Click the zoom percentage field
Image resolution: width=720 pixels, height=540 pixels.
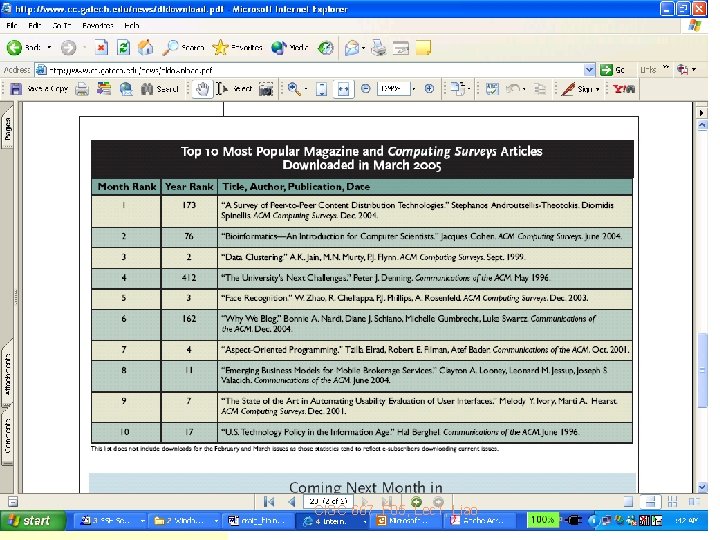tap(393, 89)
